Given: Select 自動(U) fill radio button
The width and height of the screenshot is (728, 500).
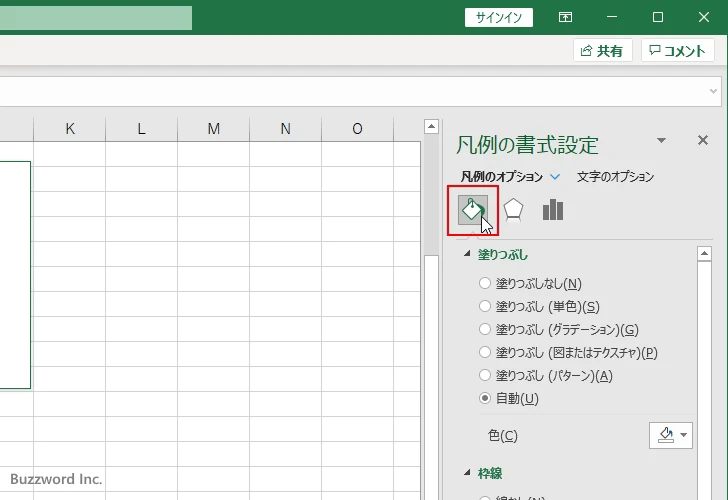Looking at the screenshot, I should [485, 398].
